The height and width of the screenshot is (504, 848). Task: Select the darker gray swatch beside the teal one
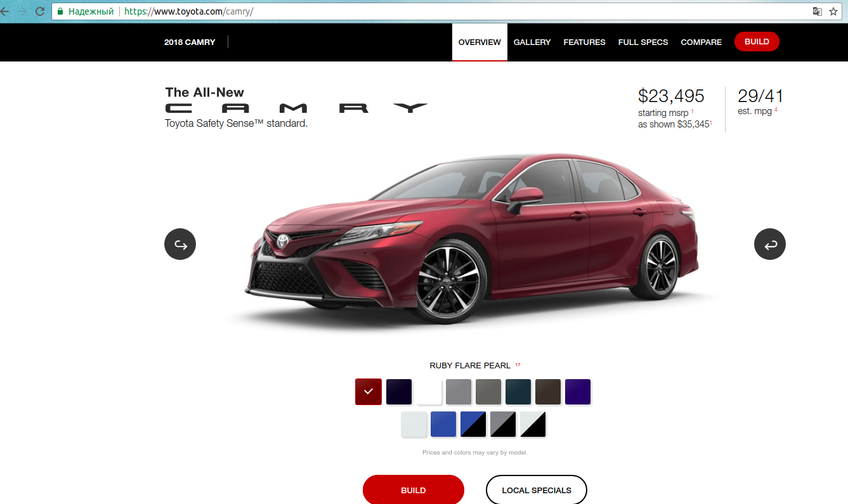click(x=488, y=392)
